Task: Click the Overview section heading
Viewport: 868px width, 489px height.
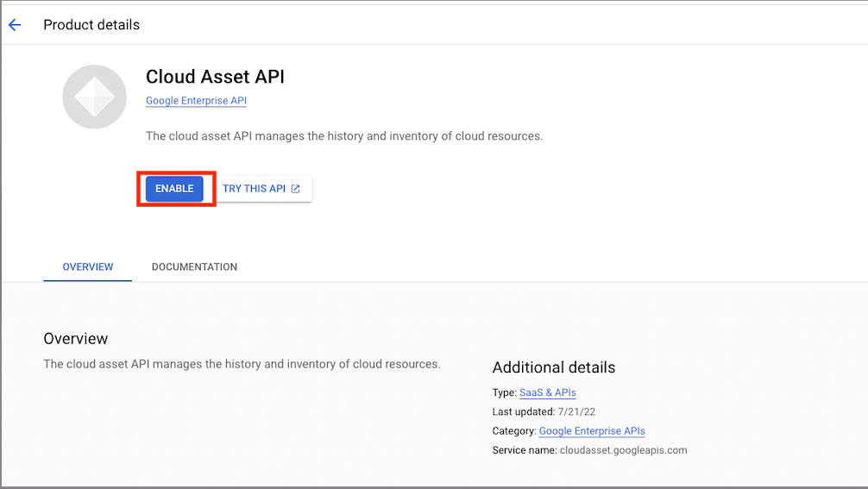Action: coord(76,339)
